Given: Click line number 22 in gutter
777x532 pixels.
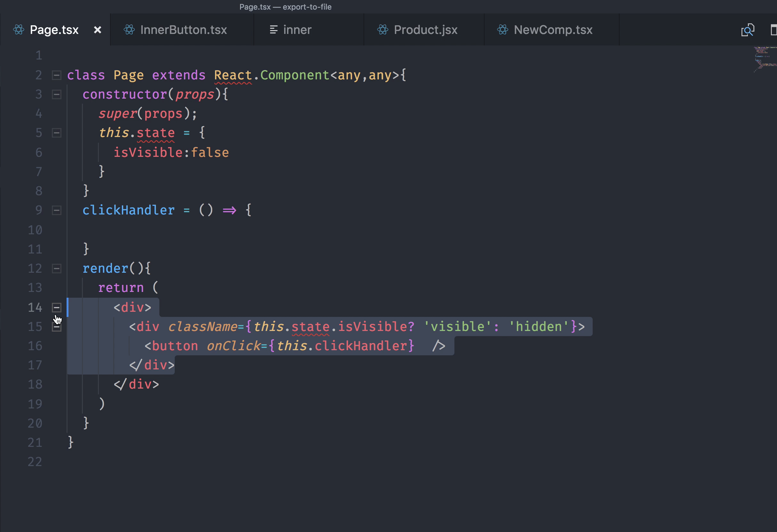Looking at the screenshot, I should point(35,462).
